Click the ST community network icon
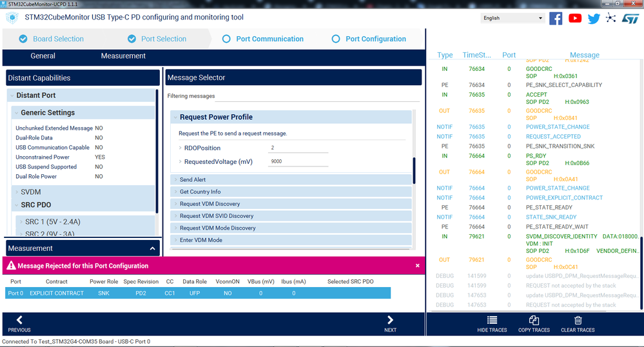This screenshot has height=347, width=644. click(610, 17)
